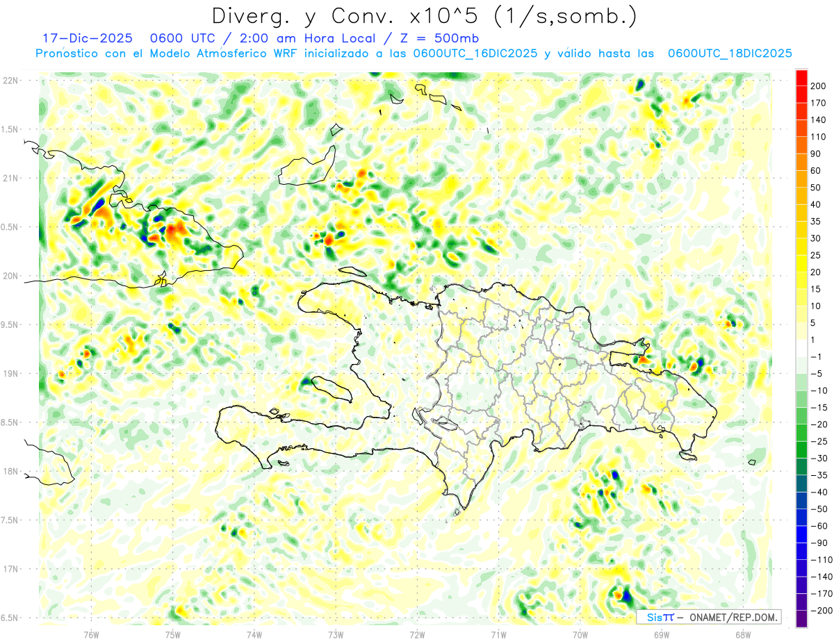Click the 73W longitude label
This screenshot has height=644, width=834.
coord(336,634)
